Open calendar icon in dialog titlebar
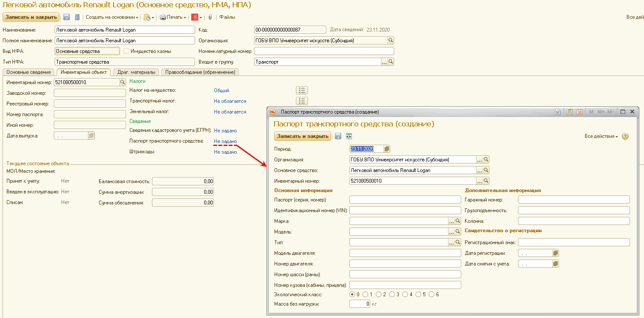 (x=580, y=112)
